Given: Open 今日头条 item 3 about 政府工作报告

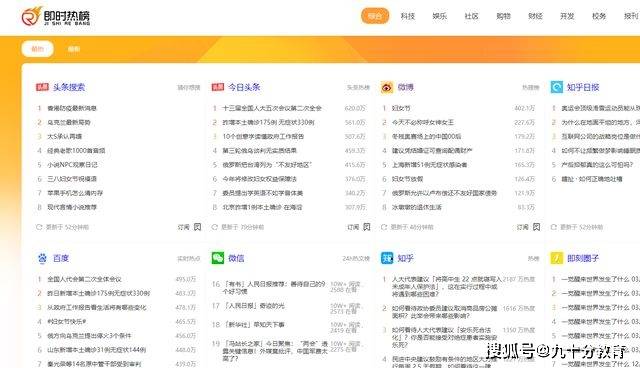Looking at the screenshot, I should point(263,136).
